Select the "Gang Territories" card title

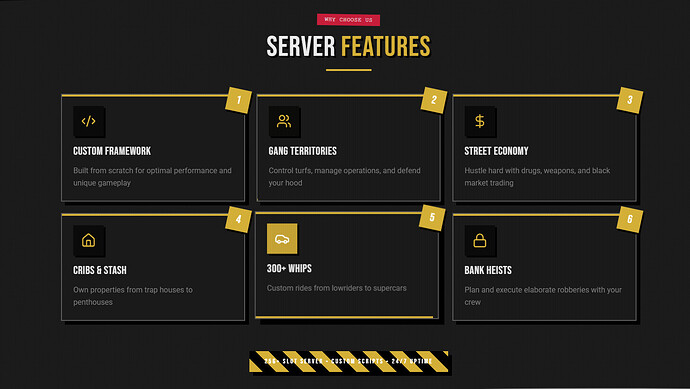point(303,151)
